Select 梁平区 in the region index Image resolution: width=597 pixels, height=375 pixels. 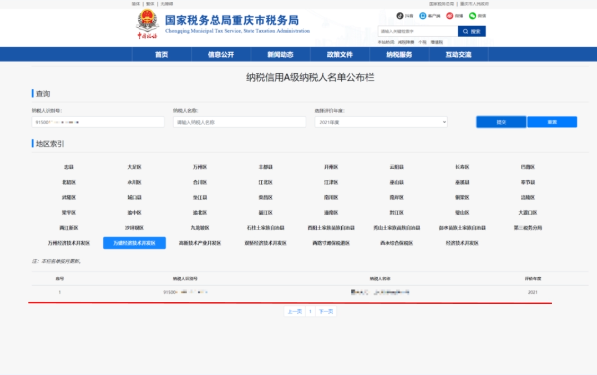[x=69, y=213]
